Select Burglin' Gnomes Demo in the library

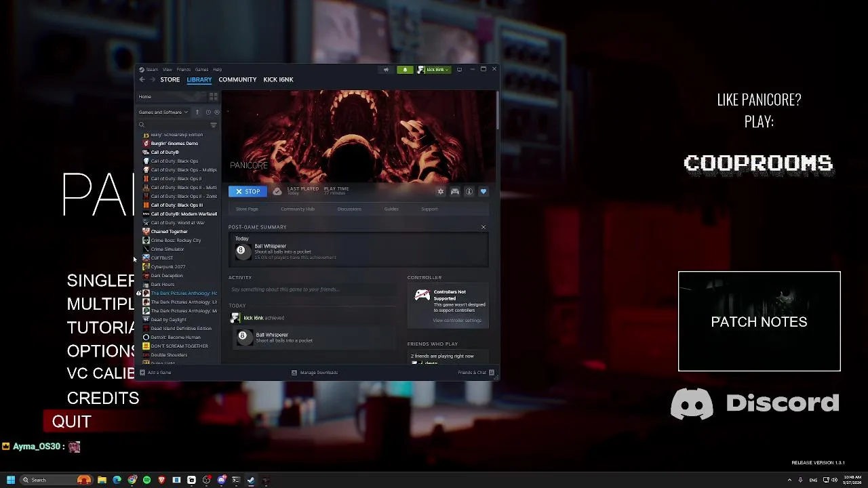coord(174,143)
